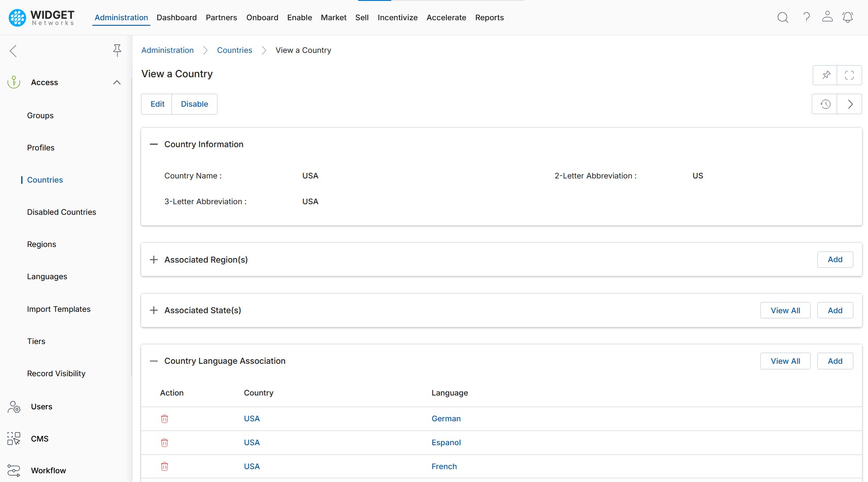Image resolution: width=868 pixels, height=482 pixels.
Task: Open the notifications bell icon
Action: click(847, 17)
